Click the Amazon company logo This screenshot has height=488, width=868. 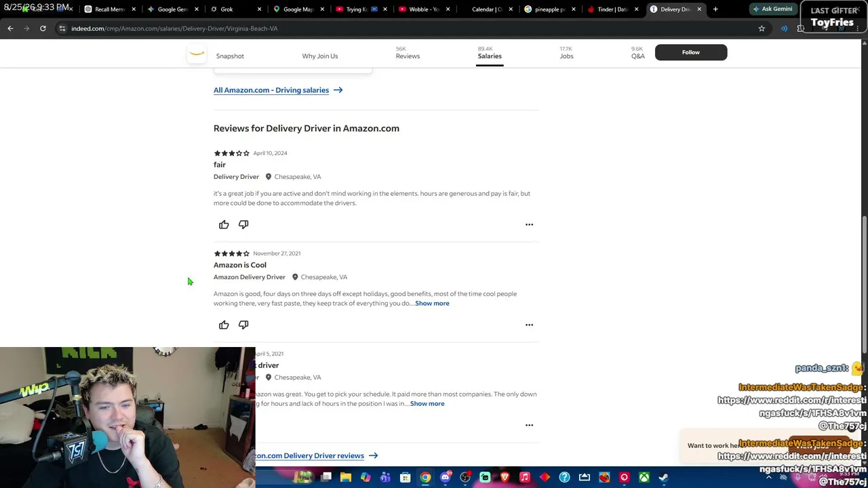pyautogui.click(x=197, y=53)
